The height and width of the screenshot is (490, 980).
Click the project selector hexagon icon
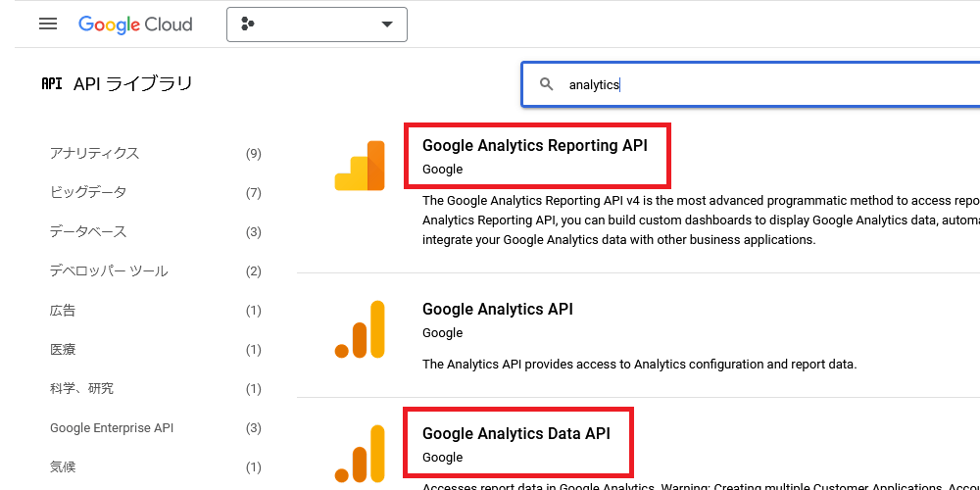[x=248, y=24]
